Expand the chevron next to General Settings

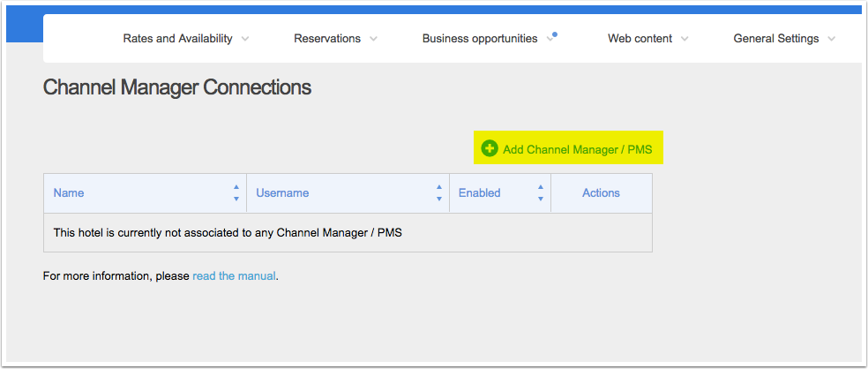(x=832, y=40)
